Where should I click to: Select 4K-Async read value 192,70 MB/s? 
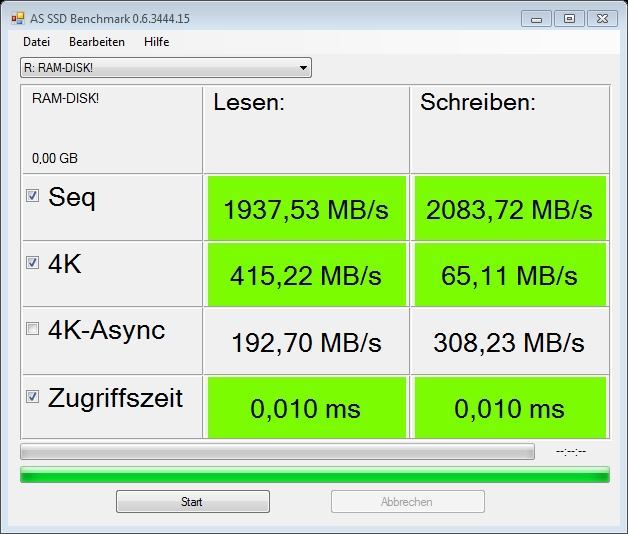point(306,343)
